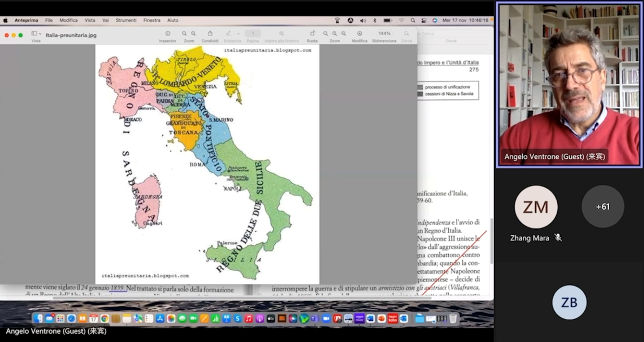The height and width of the screenshot is (342, 644).
Task: Open the Evidenzia color dropdown arrow
Action: (x=238, y=34)
